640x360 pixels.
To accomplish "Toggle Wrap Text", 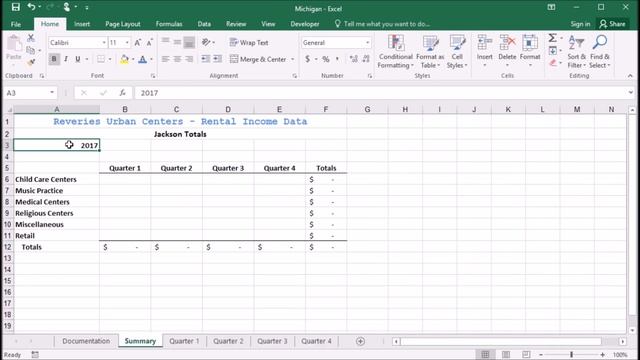I will 249,42.
